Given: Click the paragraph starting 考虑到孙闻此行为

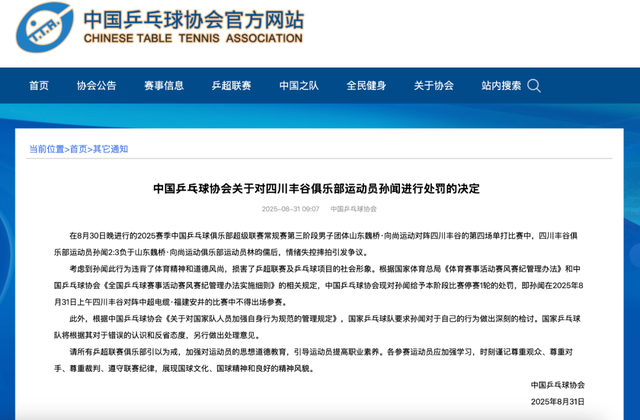Looking at the screenshot, I should (x=318, y=285).
